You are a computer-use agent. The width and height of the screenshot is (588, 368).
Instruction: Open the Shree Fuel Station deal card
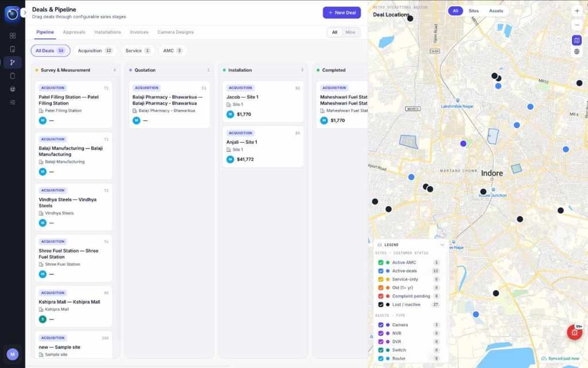pos(73,258)
